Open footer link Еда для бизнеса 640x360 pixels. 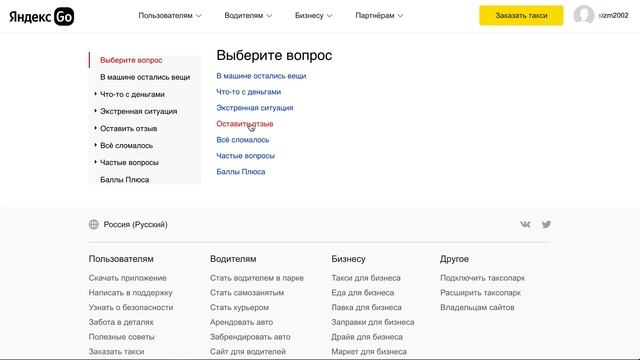pos(362,293)
